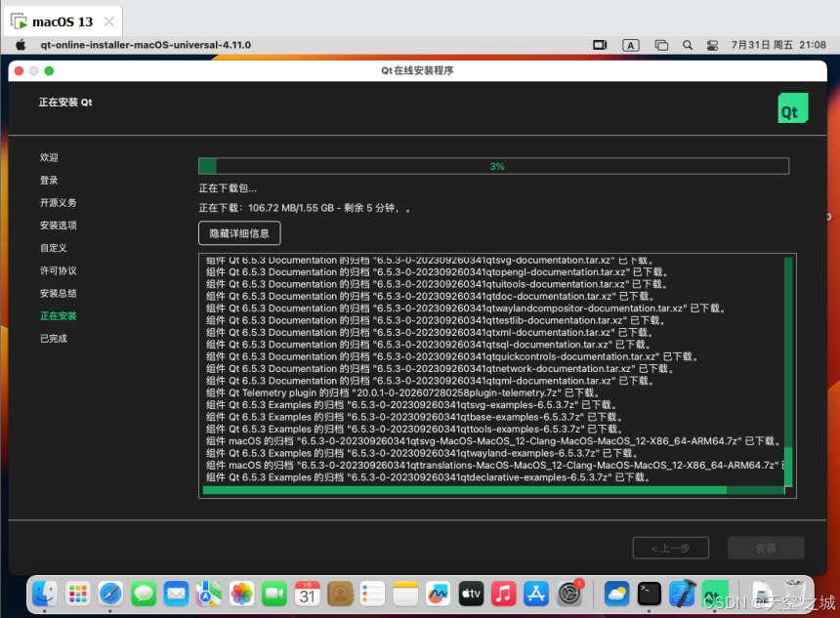Click the 上一步 back button
The width and height of the screenshot is (840, 618).
click(671, 548)
